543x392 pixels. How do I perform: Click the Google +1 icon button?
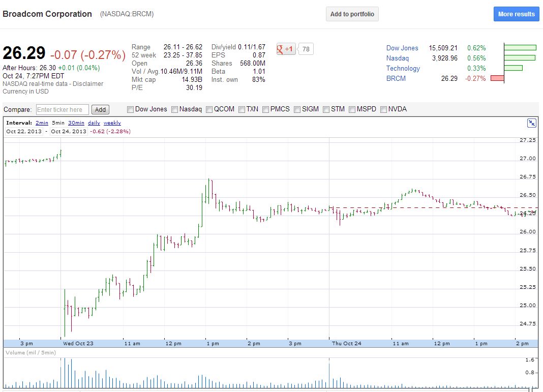286,49
